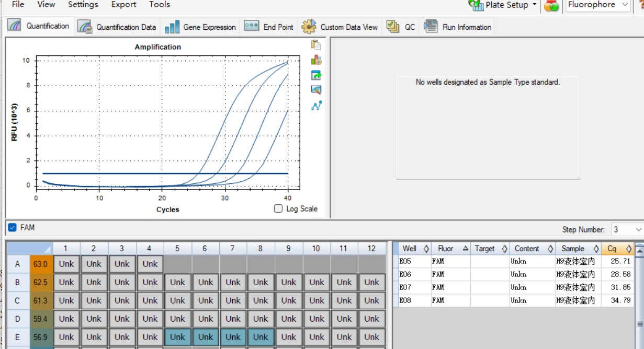Click Cq value 25.71
Viewport: 644px width, 349px height.
pyautogui.click(x=620, y=261)
